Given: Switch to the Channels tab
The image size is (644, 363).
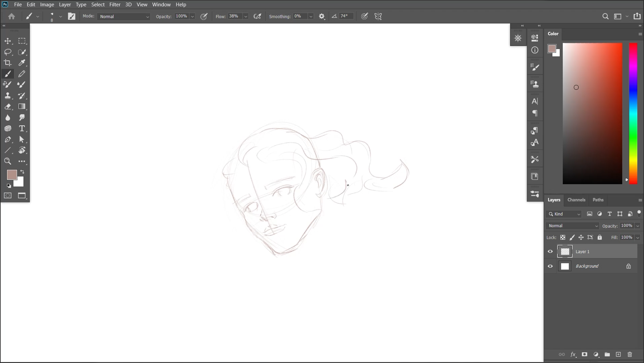Looking at the screenshot, I should (x=576, y=200).
